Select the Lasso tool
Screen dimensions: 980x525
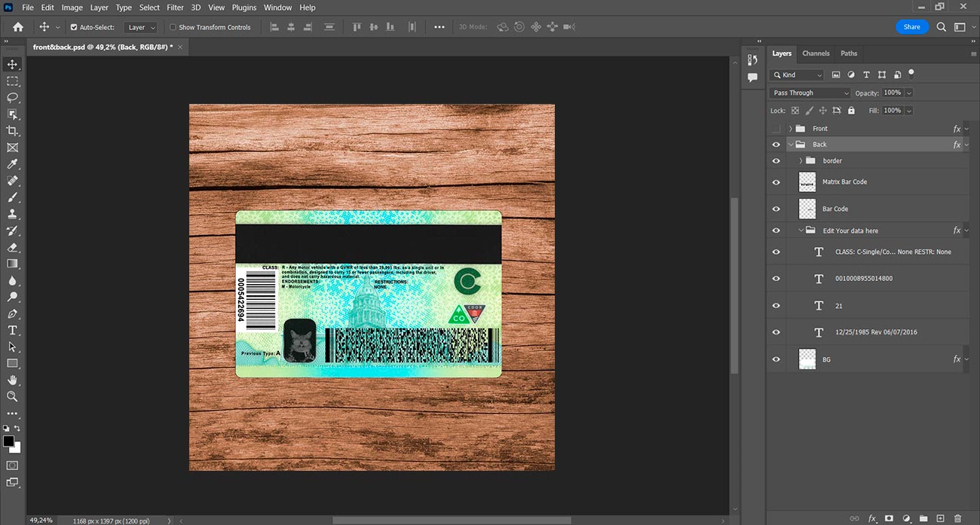[12, 98]
